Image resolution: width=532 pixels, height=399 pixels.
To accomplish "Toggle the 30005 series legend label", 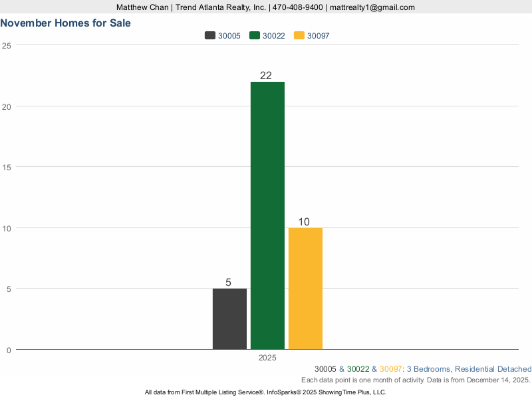I will 229,36.
